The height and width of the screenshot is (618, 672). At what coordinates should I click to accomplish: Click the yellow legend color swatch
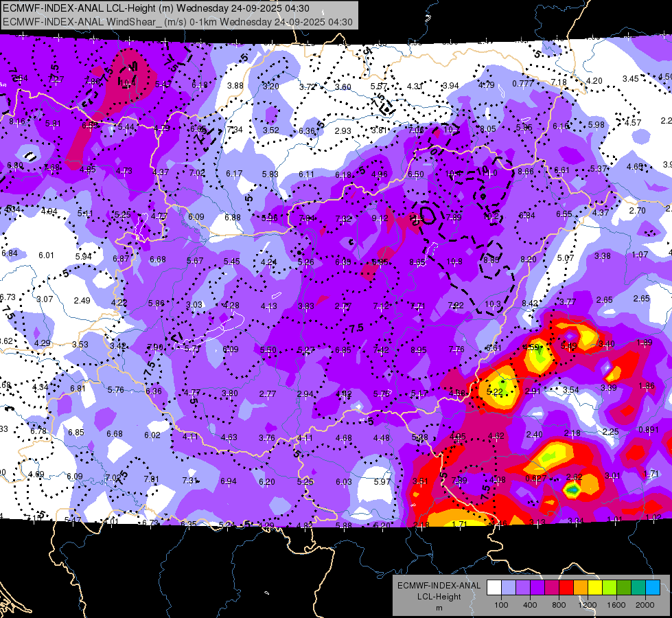(595, 588)
